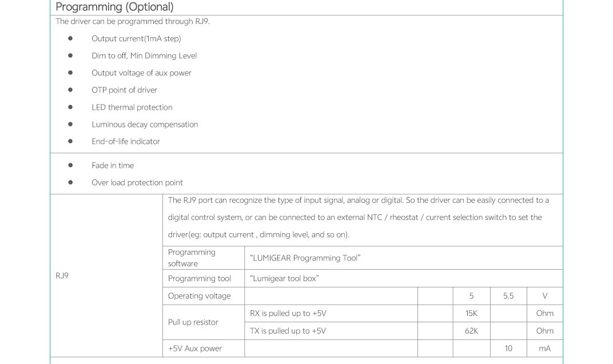The height and width of the screenshot is (364, 613).
Task: Select the Over load protection point item
Action: pyautogui.click(x=137, y=183)
